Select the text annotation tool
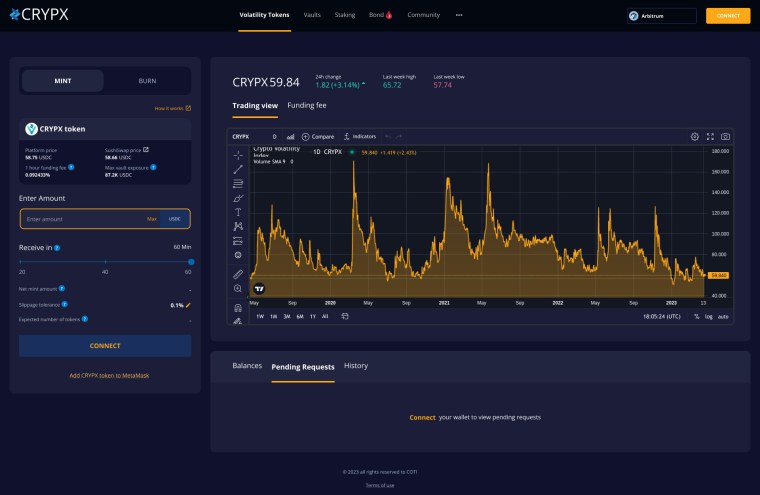Image resolution: width=760 pixels, height=495 pixels. tap(238, 212)
